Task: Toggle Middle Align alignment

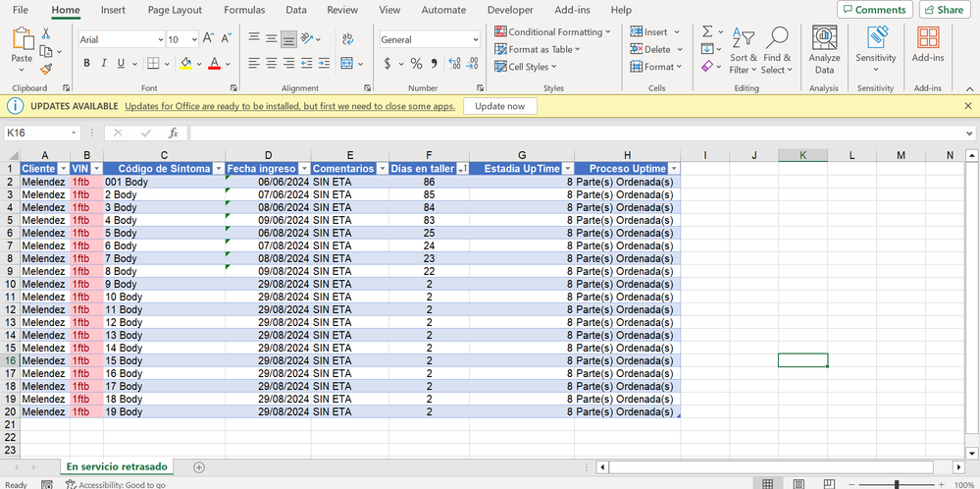Action: tap(272, 38)
